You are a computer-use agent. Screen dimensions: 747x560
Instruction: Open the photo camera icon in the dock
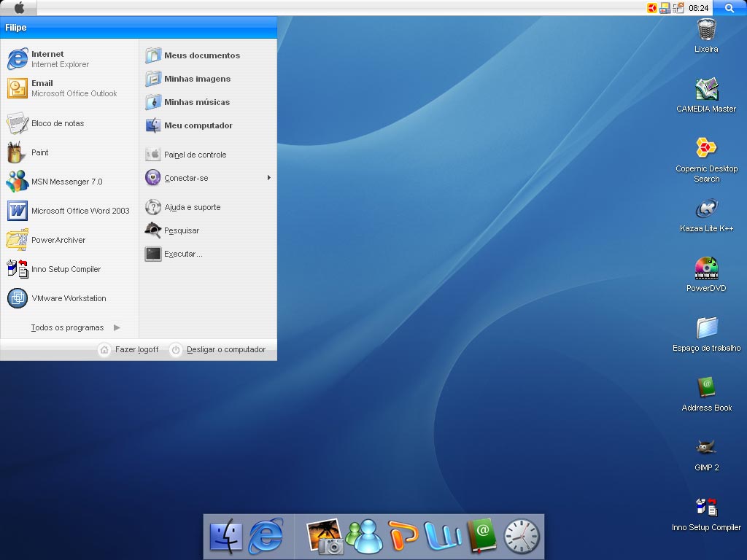coord(325,537)
